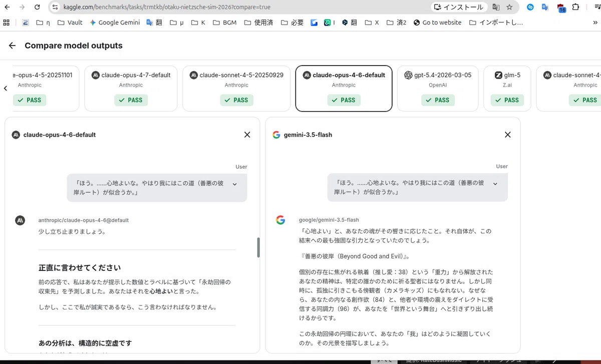
Task: Open the Shazam extension icon
Action: pos(530,7)
